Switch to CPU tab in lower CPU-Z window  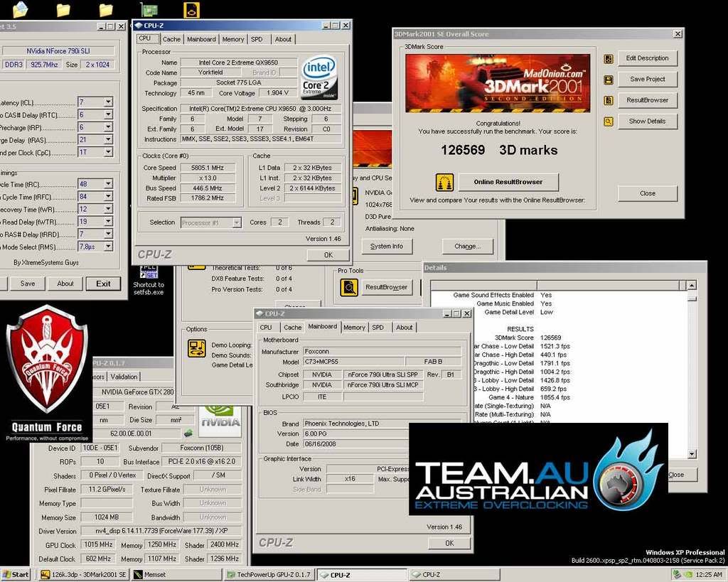266,328
